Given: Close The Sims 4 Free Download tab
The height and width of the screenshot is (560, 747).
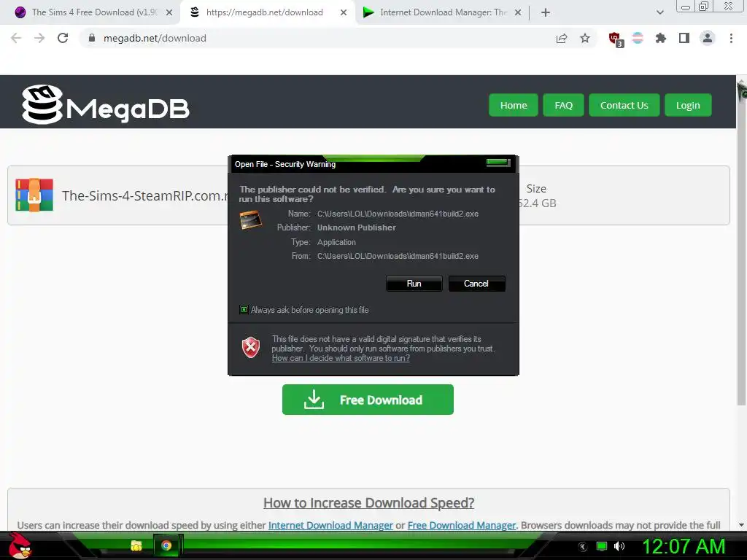Looking at the screenshot, I should (x=169, y=12).
